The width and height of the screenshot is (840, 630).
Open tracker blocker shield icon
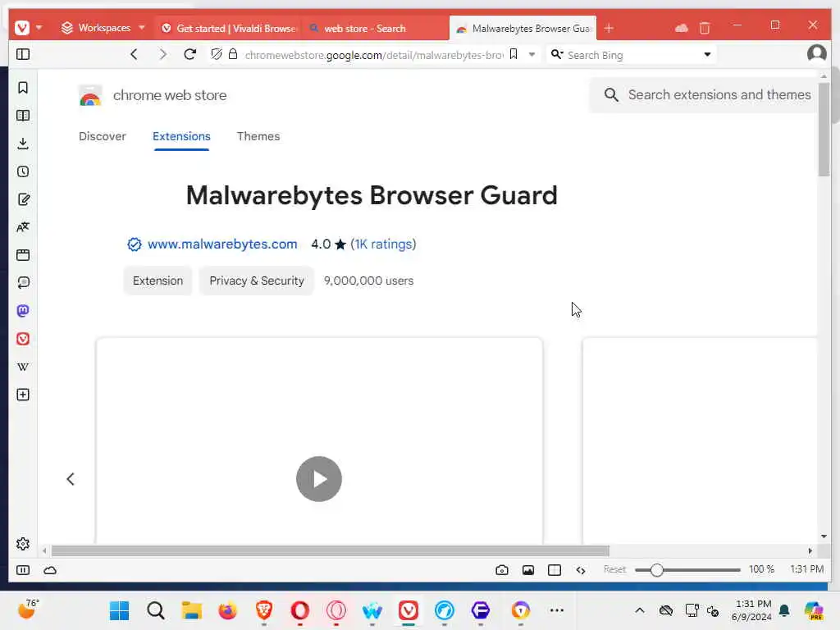[x=216, y=54]
